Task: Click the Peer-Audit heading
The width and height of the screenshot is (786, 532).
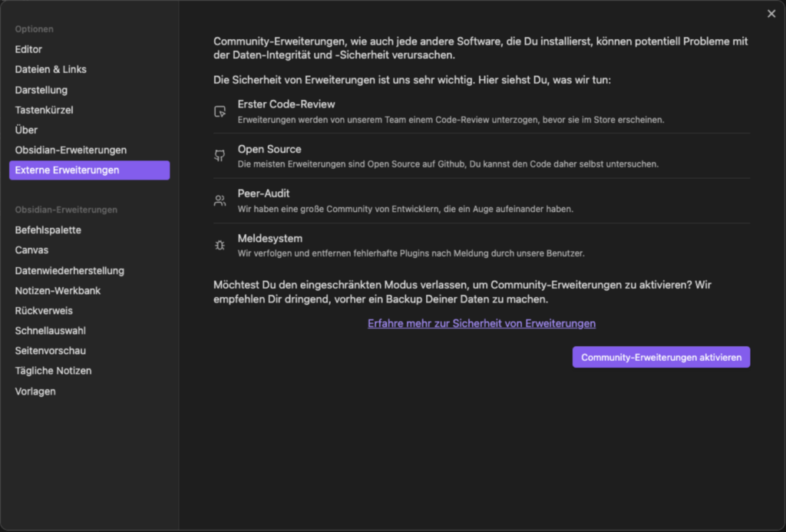Action: coord(264,193)
